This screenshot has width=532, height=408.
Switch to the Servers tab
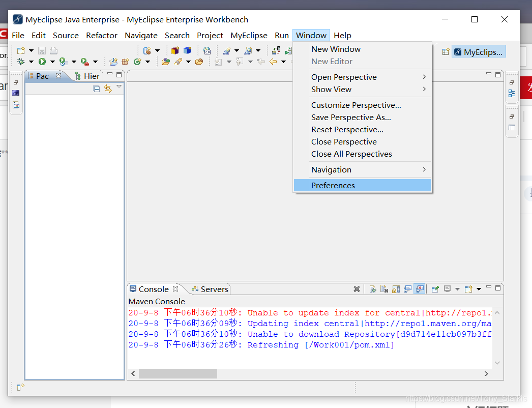(x=210, y=289)
